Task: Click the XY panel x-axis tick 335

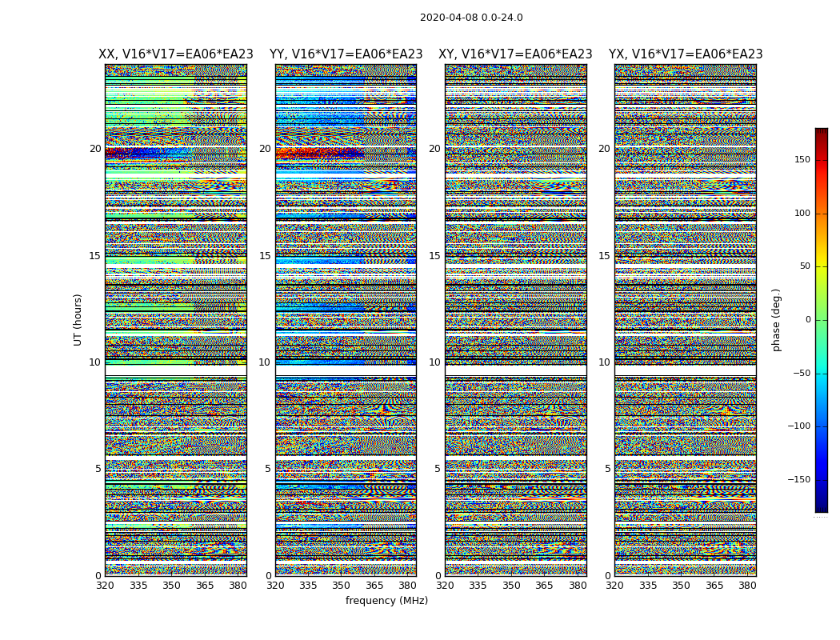Action: 478,586
